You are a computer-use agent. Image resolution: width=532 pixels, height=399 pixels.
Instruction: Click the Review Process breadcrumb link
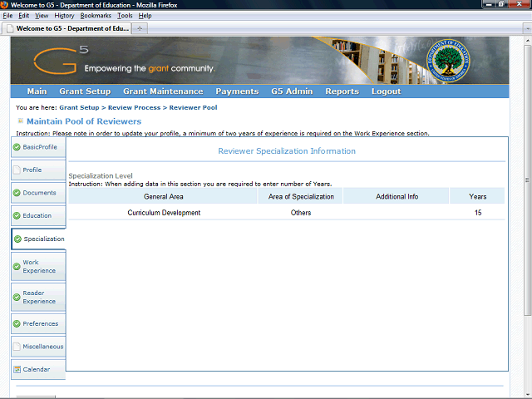coord(132,108)
